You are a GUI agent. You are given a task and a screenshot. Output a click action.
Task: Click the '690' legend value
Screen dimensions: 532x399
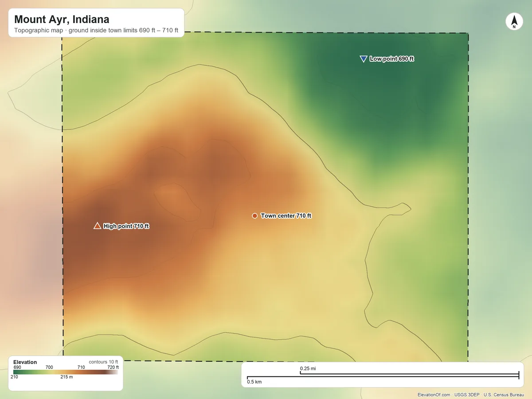(x=17, y=368)
